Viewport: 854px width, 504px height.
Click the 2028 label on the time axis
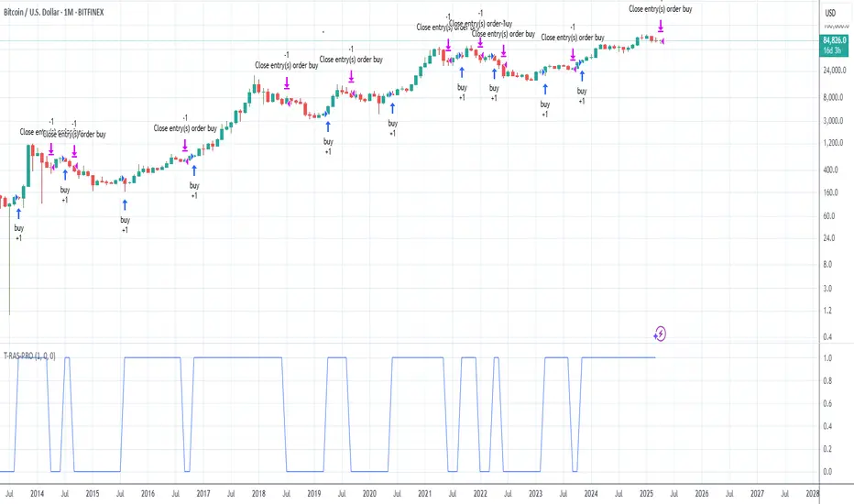[x=813, y=494]
